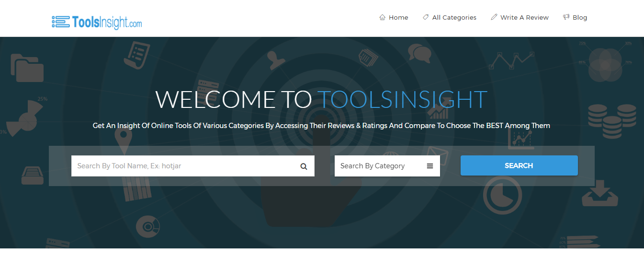Open the All Categories menu item
Viewport: 644px width, 270px height.
(450, 17)
